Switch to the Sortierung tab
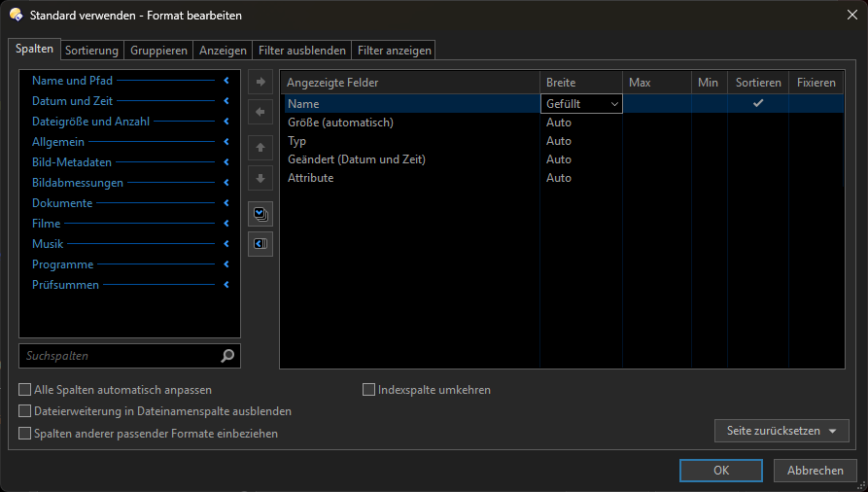The width and height of the screenshot is (868, 492). [x=91, y=51]
